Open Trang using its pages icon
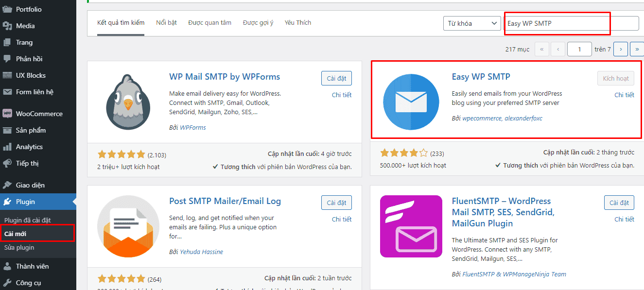 pos(7,42)
